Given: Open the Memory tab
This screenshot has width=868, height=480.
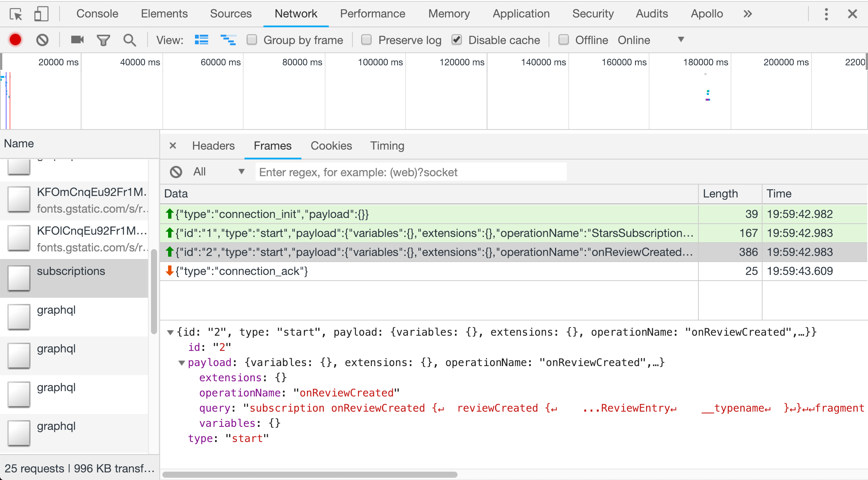Looking at the screenshot, I should point(449,14).
